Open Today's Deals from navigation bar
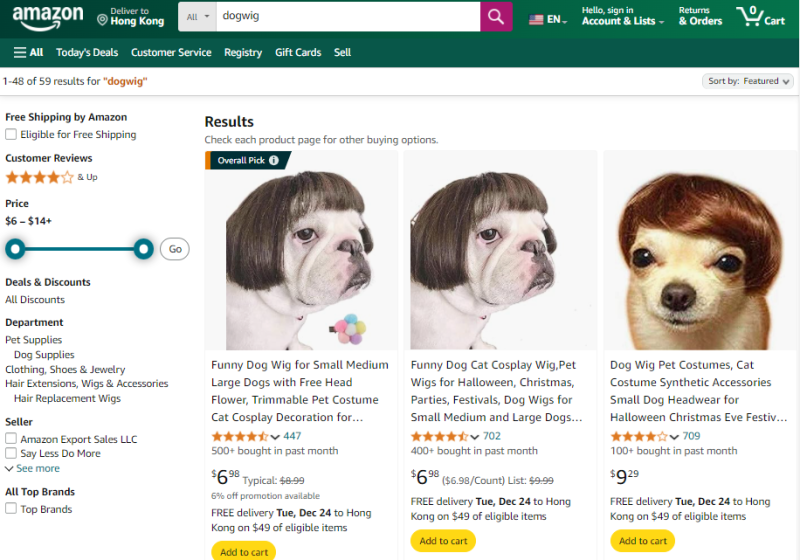Image resolution: width=800 pixels, height=560 pixels. click(x=87, y=52)
